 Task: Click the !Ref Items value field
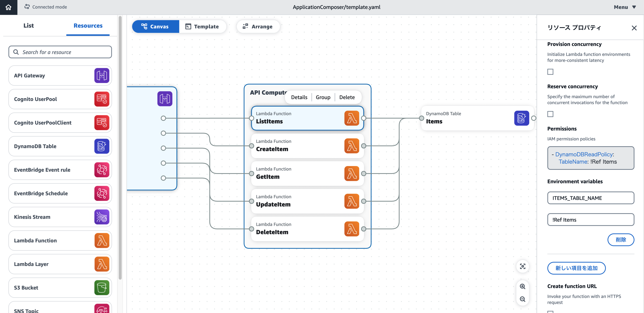pos(591,220)
